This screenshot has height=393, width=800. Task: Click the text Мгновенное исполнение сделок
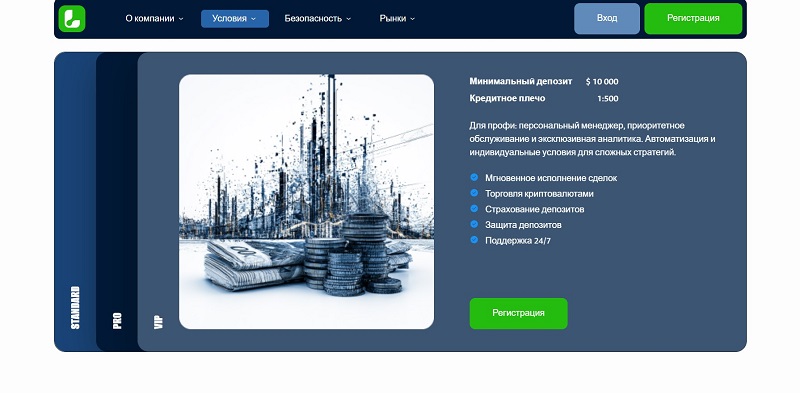[551, 178]
